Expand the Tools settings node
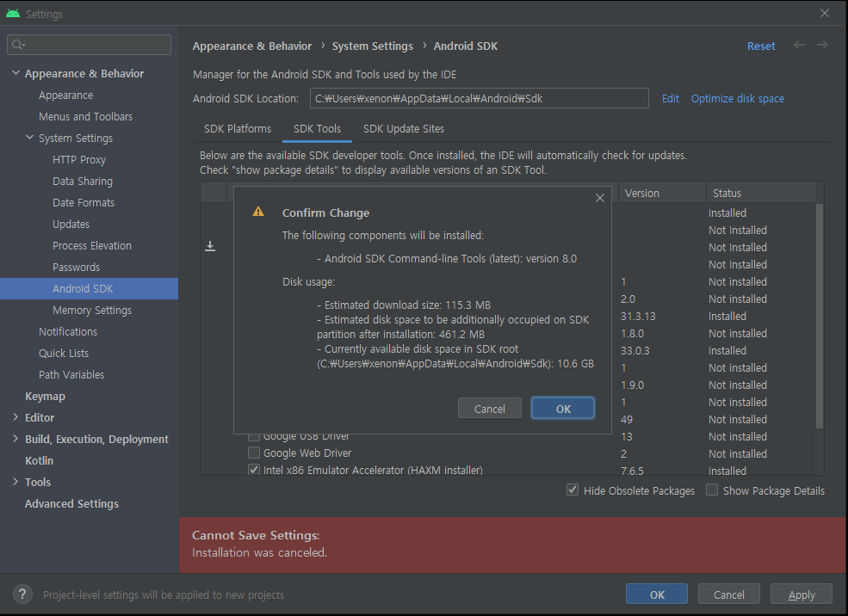 15,482
